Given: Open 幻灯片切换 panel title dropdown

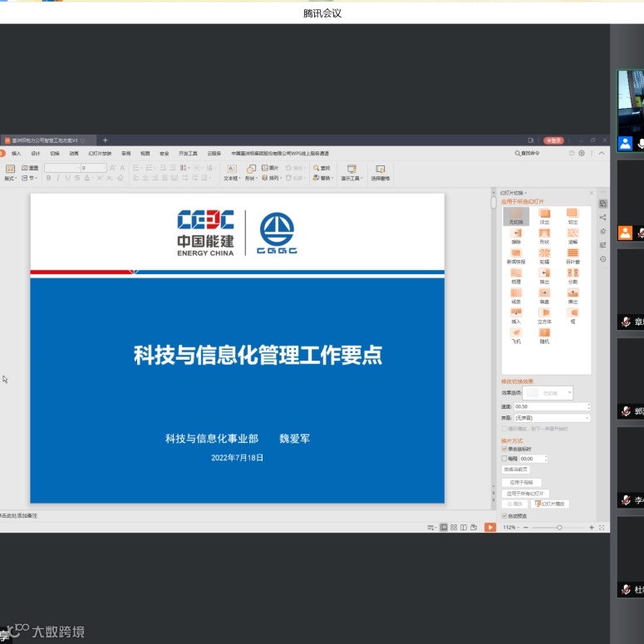Looking at the screenshot, I should coord(513,193).
